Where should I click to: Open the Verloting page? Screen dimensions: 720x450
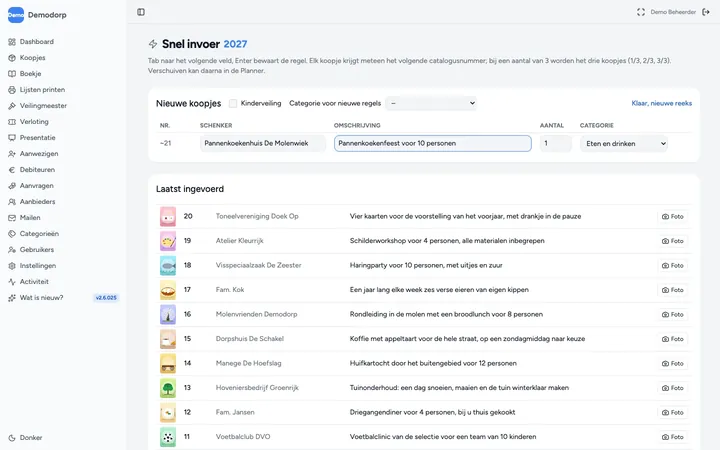(34, 122)
